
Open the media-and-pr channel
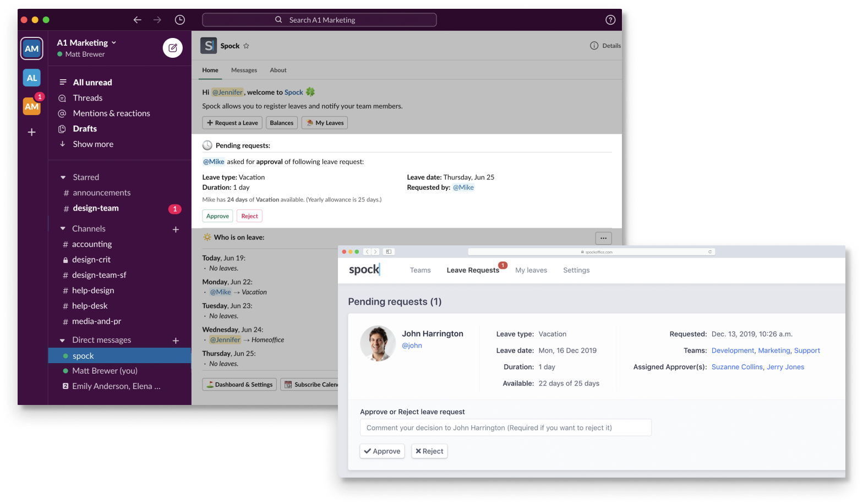pos(96,321)
